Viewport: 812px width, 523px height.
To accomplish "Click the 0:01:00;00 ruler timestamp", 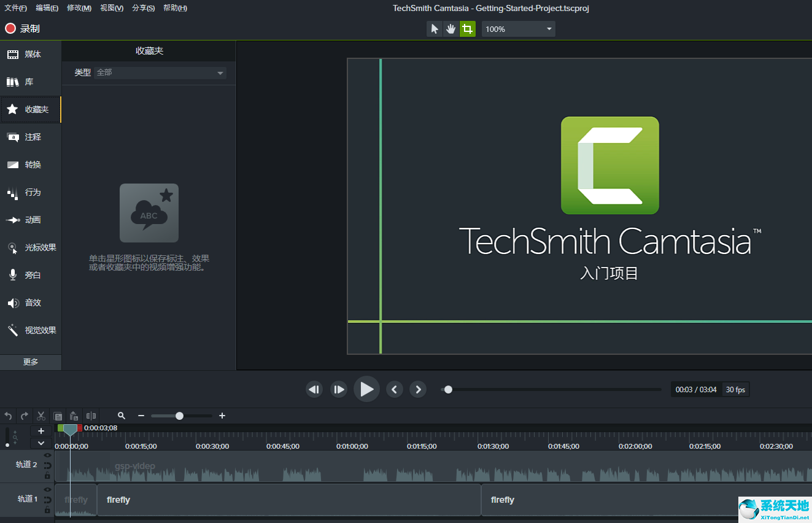I will (352, 446).
